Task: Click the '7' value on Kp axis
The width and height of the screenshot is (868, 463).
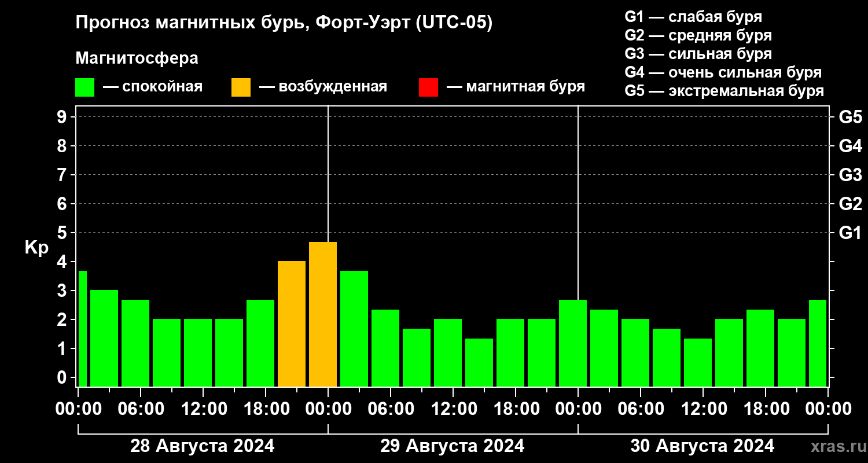Action: [63, 175]
